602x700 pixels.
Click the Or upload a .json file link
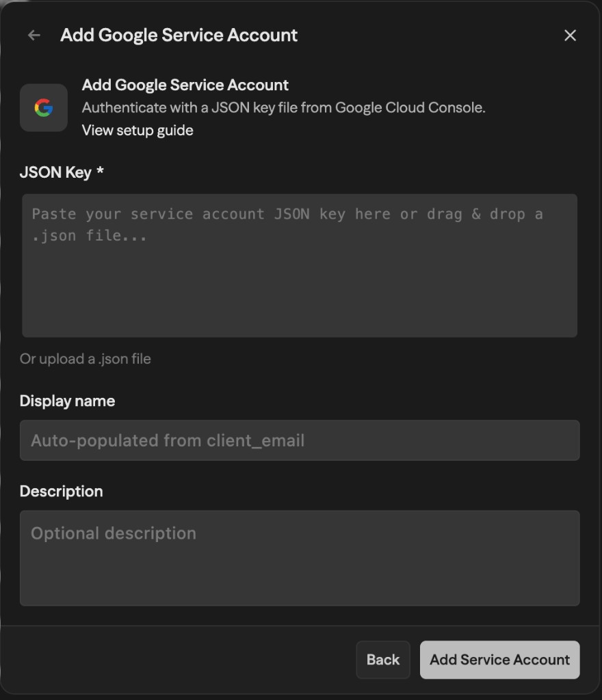(85, 358)
